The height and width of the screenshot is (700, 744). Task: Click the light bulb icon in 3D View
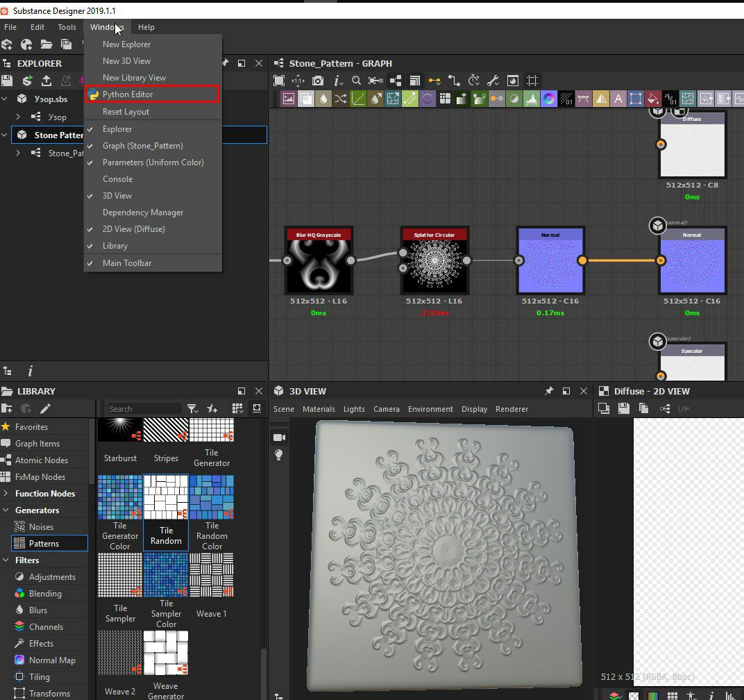pos(279,455)
